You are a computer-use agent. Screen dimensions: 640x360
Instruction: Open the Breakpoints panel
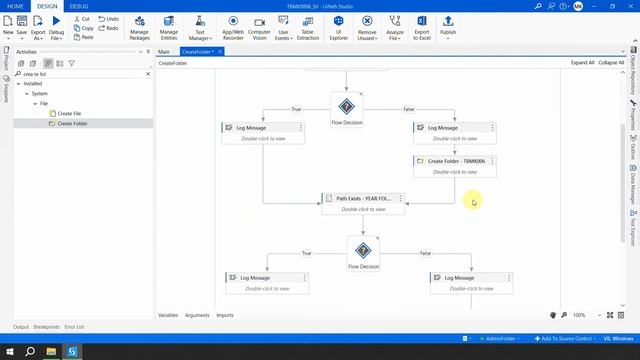click(47, 327)
